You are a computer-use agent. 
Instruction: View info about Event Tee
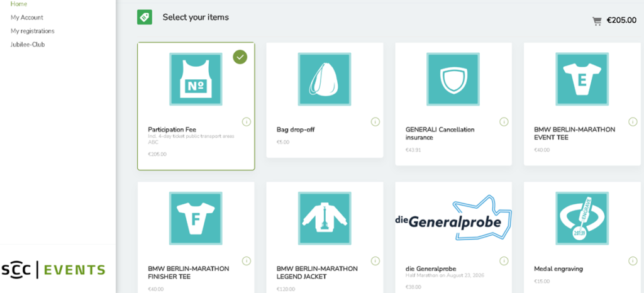click(633, 121)
